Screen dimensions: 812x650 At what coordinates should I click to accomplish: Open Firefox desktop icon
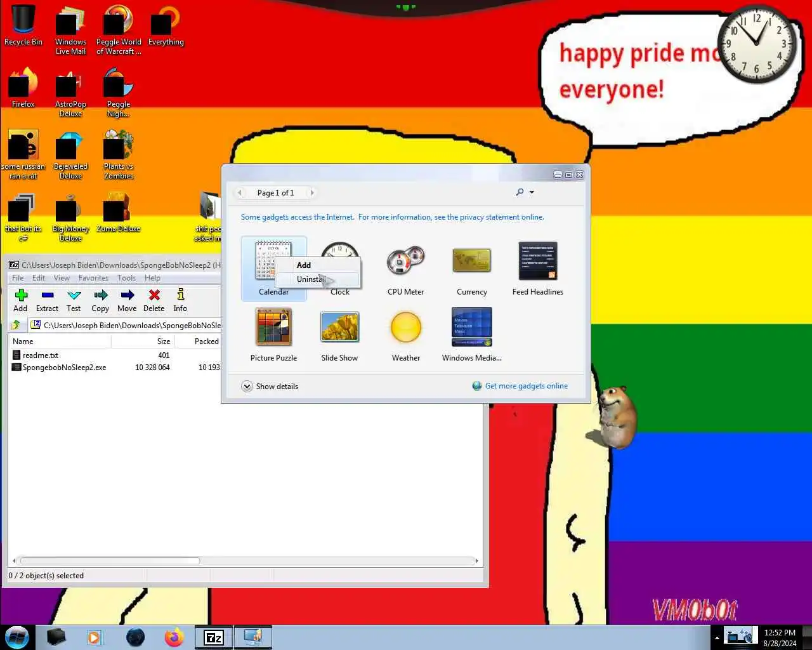[23, 88]
